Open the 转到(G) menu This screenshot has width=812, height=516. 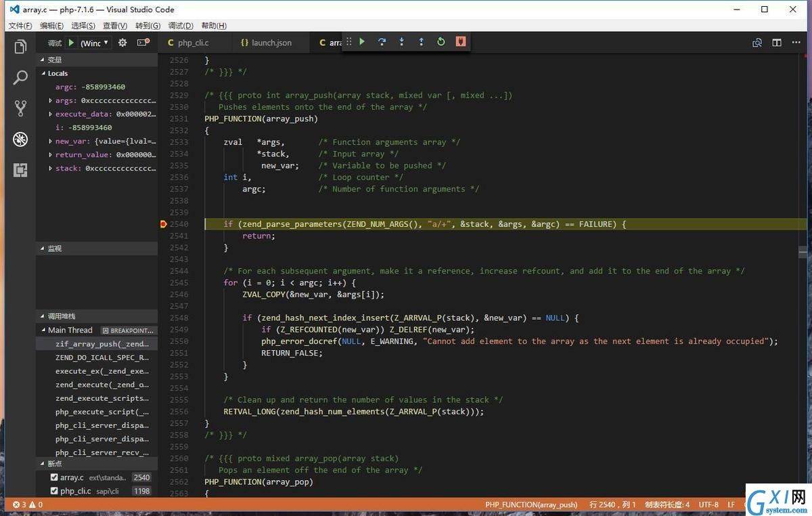tap(148, 26)
